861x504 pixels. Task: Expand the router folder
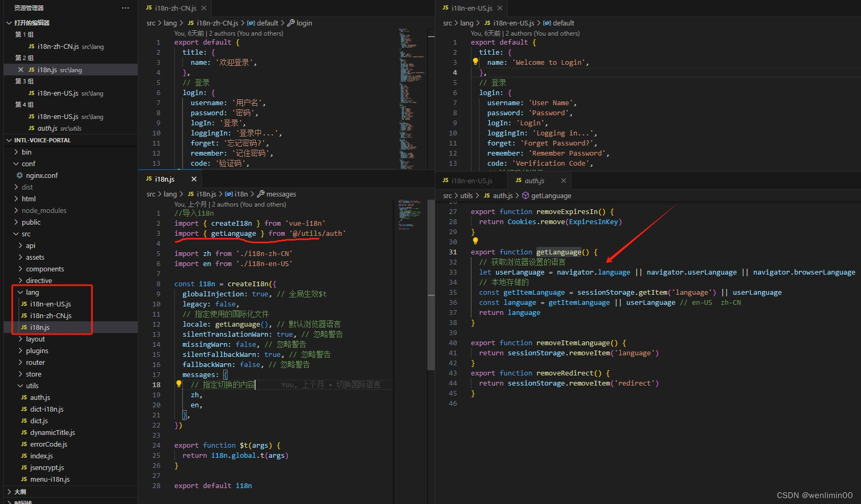(21, 362)
